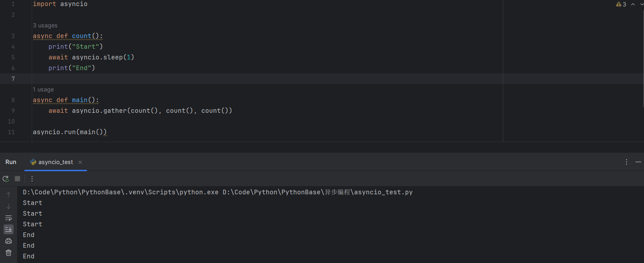This screenshot has height=263, width=644.
Task: Toggle scroll to end of output
Action: pyautogui.click(x=9, y=229)
